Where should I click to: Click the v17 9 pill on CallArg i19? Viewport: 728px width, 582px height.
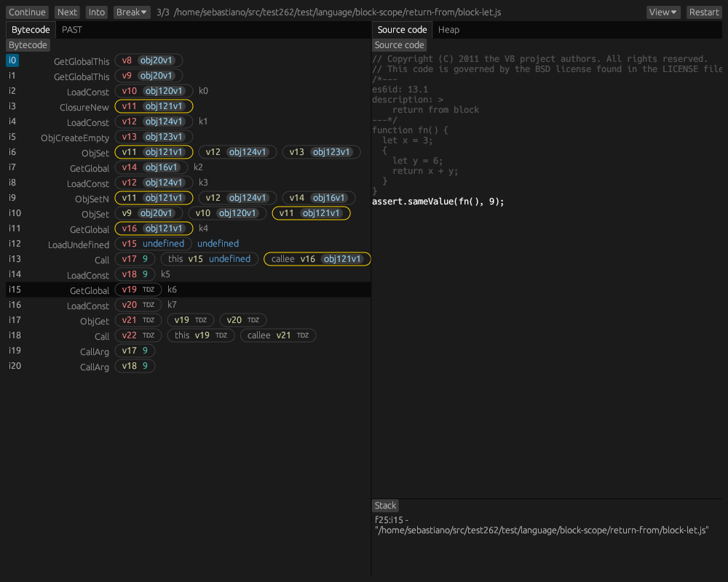135,350
